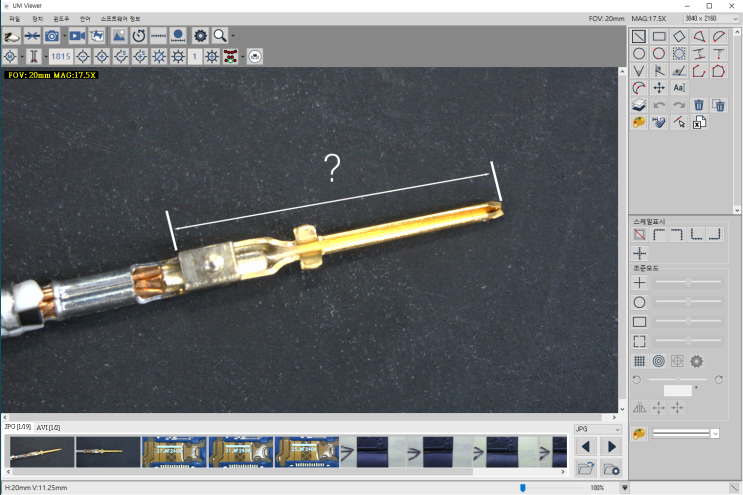Open the dropdown beside the caliper icon
This screenshot has height=495, width=743.
[46, 57]
